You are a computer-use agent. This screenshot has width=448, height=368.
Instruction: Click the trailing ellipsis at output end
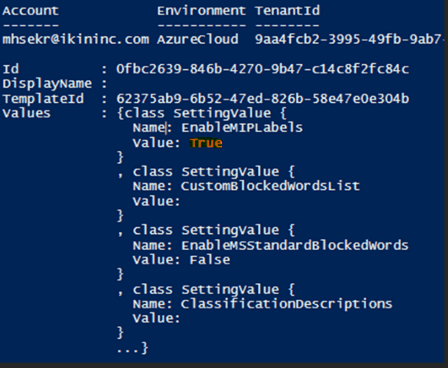click(128, 351)
